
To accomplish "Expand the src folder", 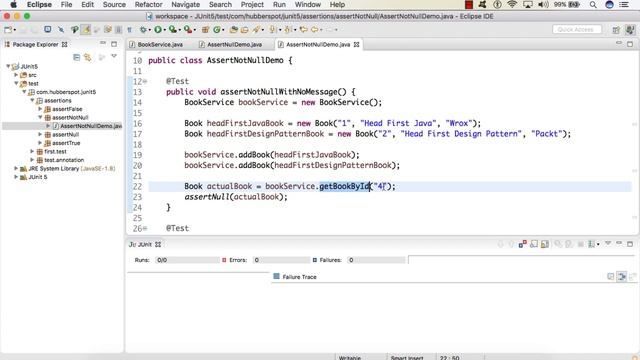I will (16, 75).
